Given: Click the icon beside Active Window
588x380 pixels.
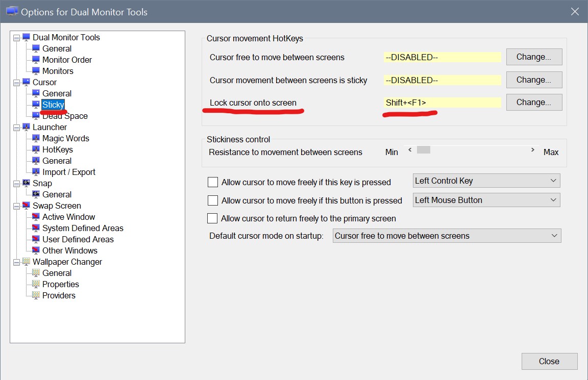Looking at the screenshot, I should coord(36,217).
